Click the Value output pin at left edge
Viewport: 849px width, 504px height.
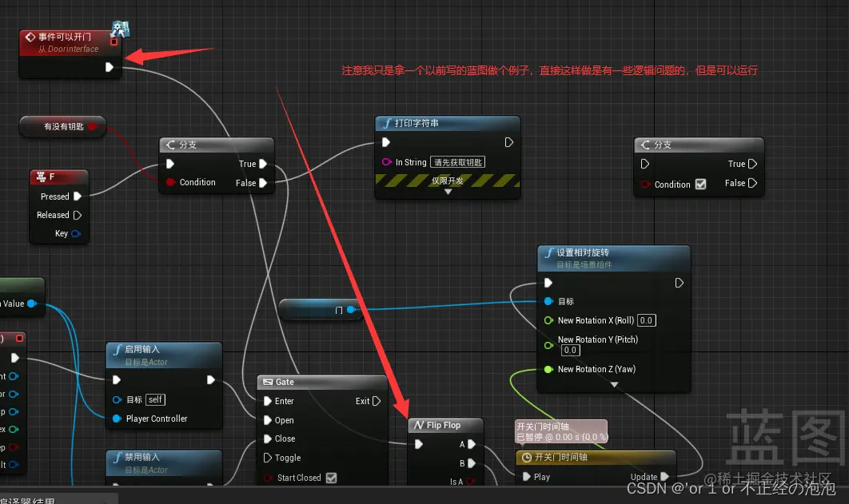32,304
